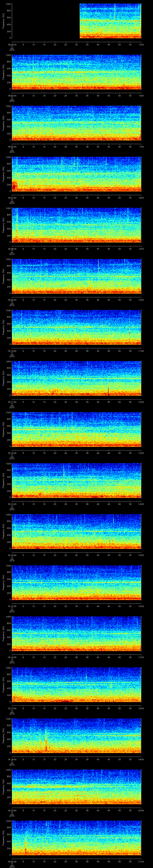Screen dimensions: 153x868
Task: Click the 8:00 end time label
Action: click(x=141, y=198)
